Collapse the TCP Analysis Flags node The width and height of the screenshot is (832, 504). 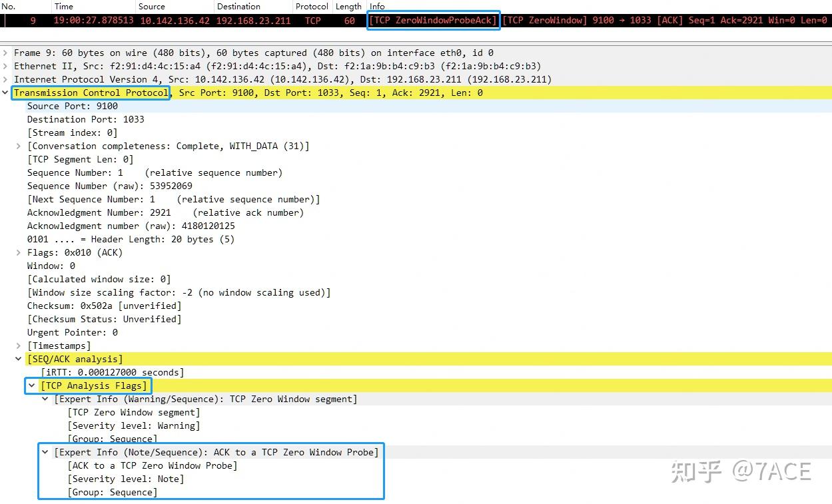[x=31, y=385]
